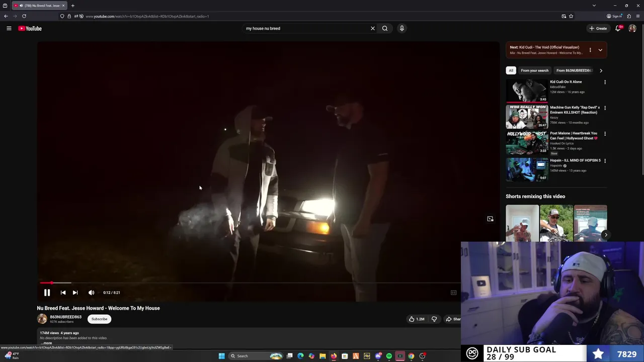The image size is (644, 362).
Task: Open the account avatar menu
Action: [x=632, y=28]
